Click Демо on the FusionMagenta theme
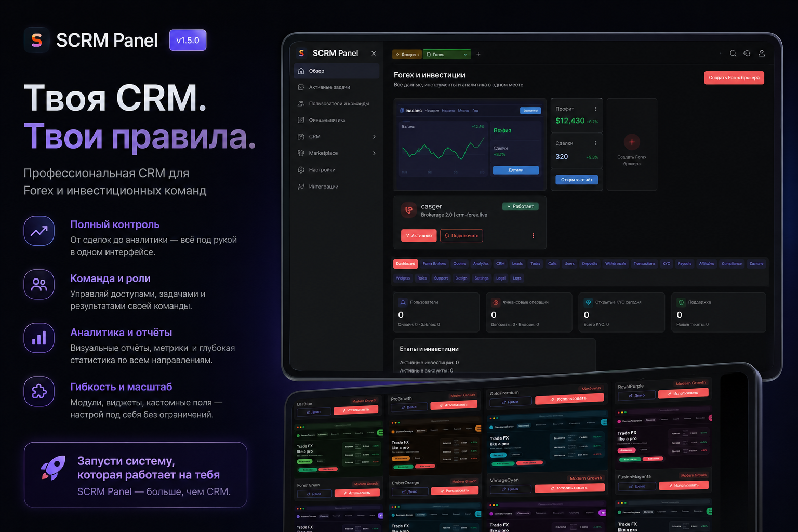798x532 pixels. [637, 486]
